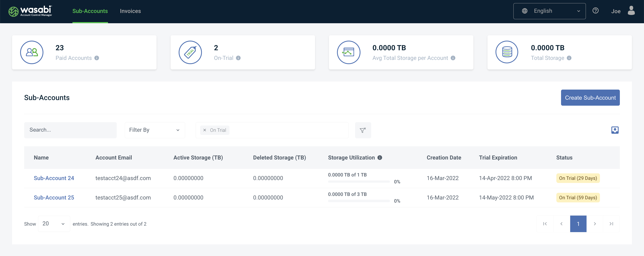The height and width of the screenshot is (256, 644).
Task: Sort by Trial Expiration column header
Action: point(498,157)
